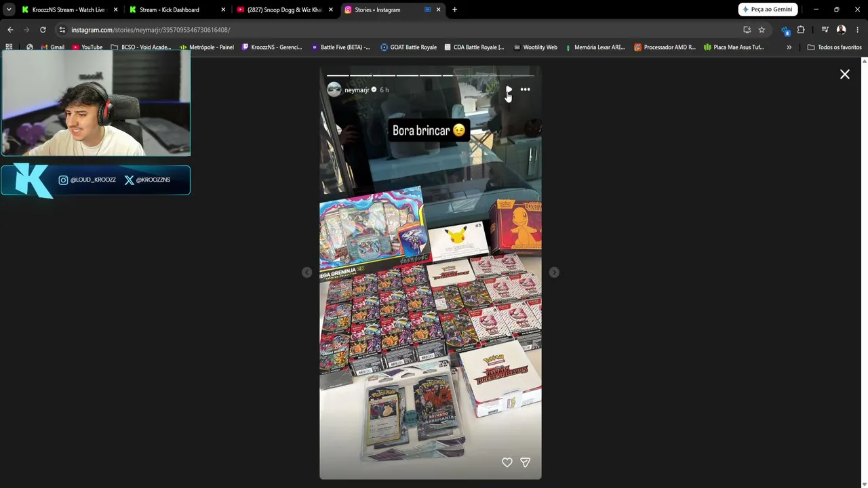The height and width of the screenshot is (488, 868).
Task: Click the globe bookmark icon beside Gmail
Action: [x=29, y=47]
